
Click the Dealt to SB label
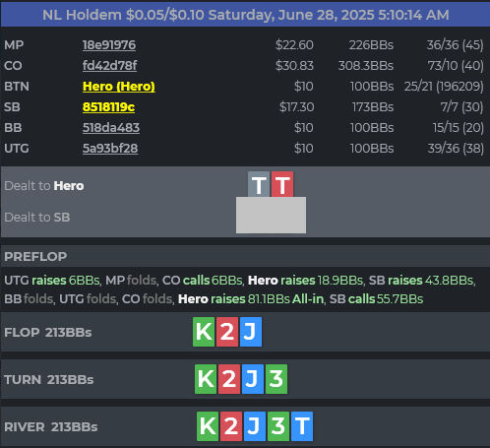(37, 218)
